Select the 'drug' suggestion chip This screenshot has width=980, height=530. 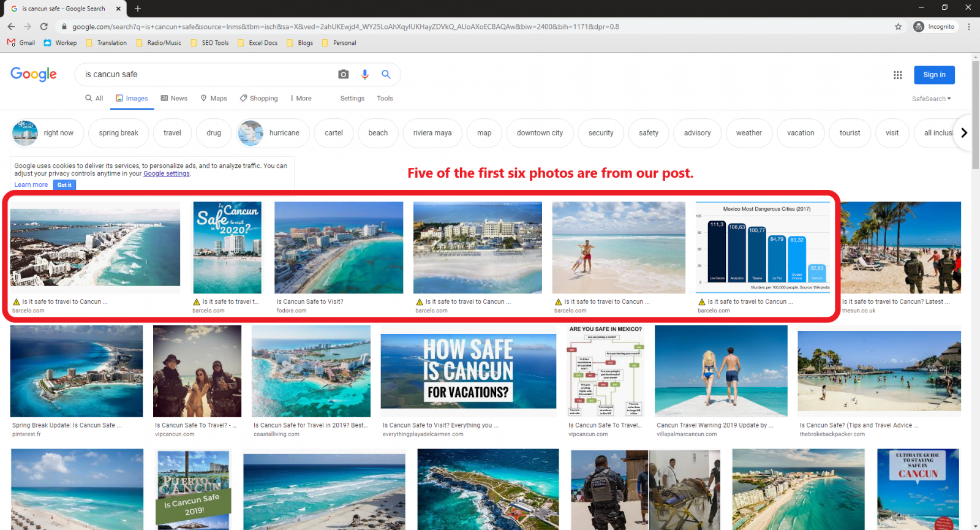pyautogui.click(x=214, y=133)
